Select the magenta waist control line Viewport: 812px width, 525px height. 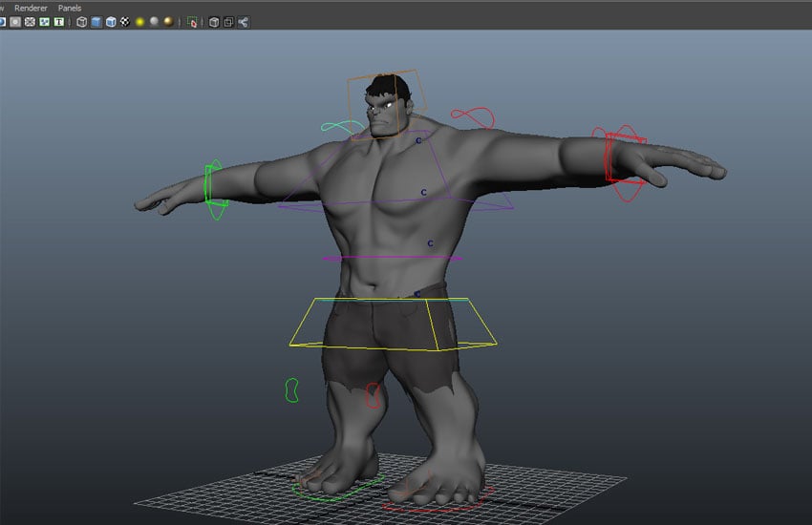[x=393, y=258]
